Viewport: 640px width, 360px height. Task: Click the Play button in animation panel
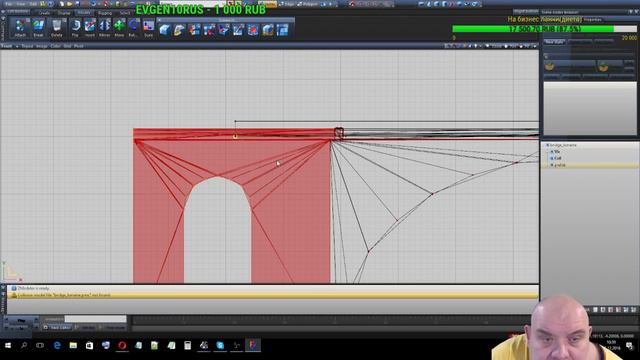pos(21,320)
